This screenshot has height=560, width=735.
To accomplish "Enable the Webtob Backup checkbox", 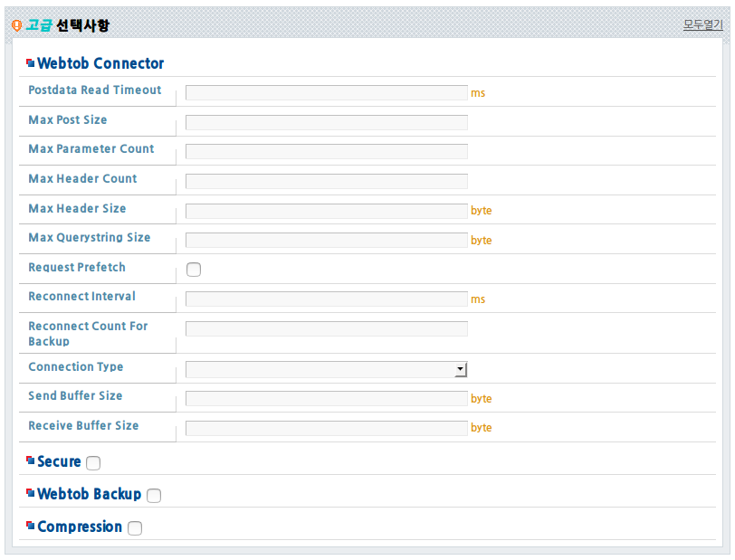I will point(154,496).
